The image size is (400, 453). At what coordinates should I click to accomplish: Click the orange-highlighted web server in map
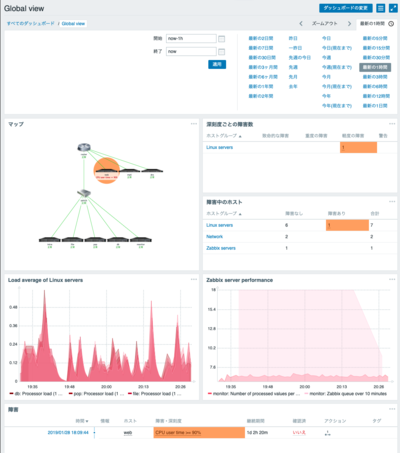pyautogui.click(x=106, y=171)
